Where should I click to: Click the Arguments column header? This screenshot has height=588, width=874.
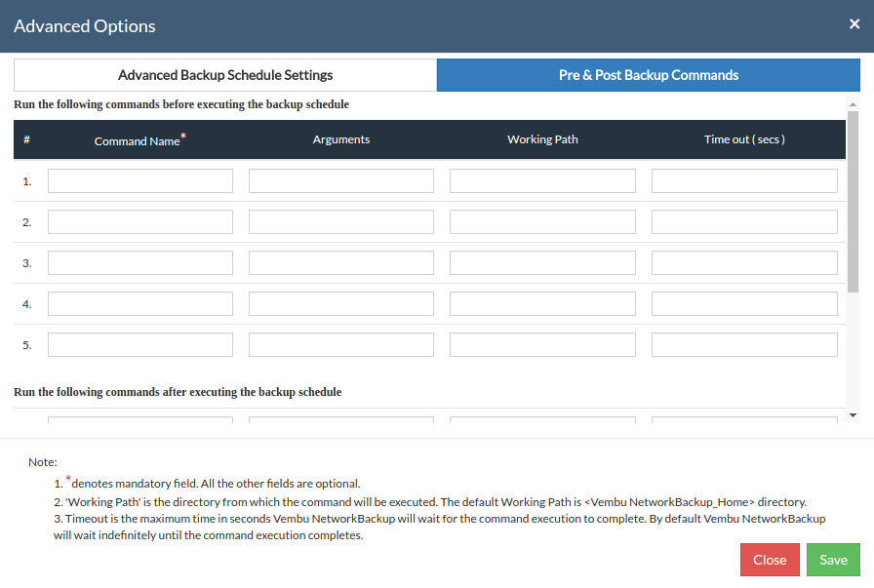[341, 139]
